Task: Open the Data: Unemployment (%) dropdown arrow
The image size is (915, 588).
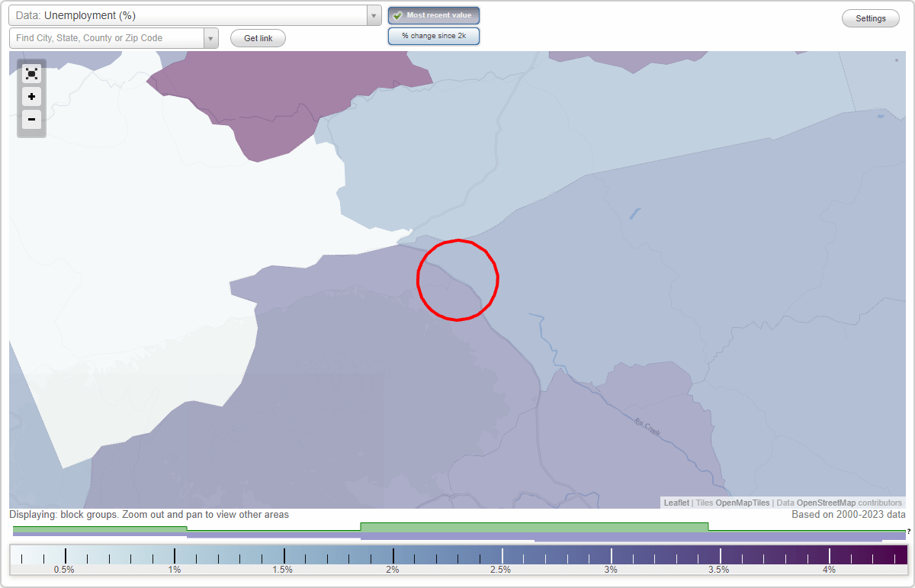Action: (374, 15)
